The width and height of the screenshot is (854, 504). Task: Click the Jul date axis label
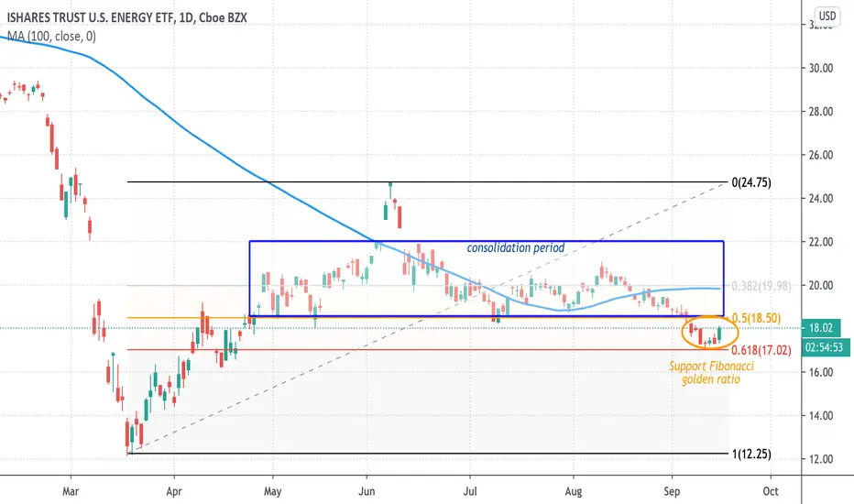[x=469, y=491]
